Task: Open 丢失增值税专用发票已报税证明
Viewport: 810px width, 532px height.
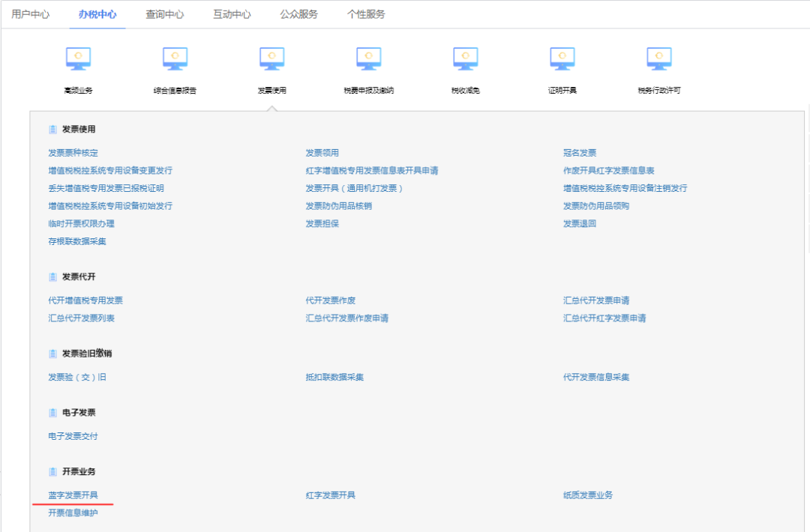Action: 106,188
